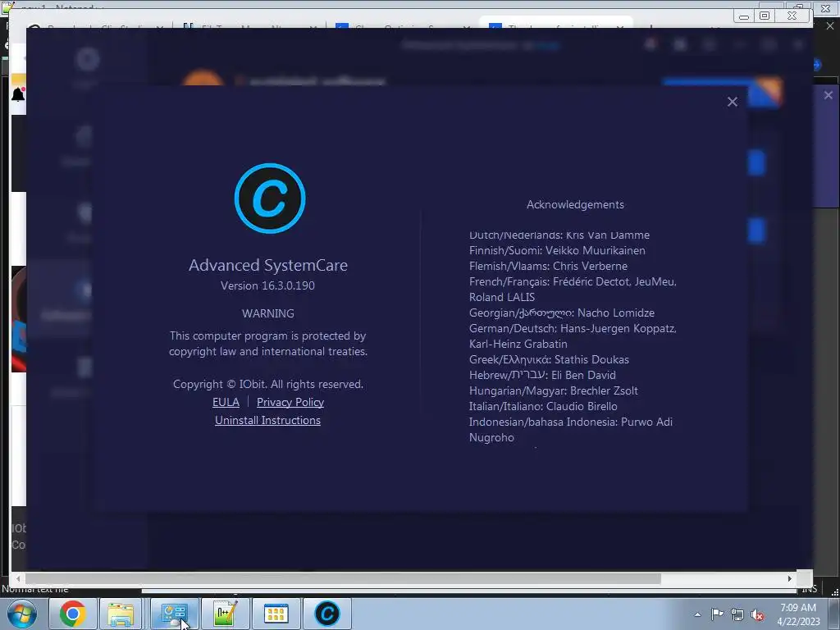Click the muted volume tray icon
This screenshot has width=840, height=630.
coord(757,615)
